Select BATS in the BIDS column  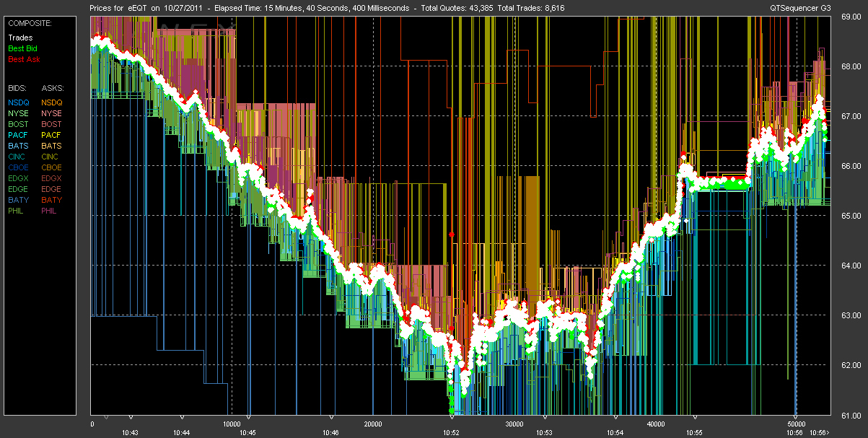click(x=19, y=146)
